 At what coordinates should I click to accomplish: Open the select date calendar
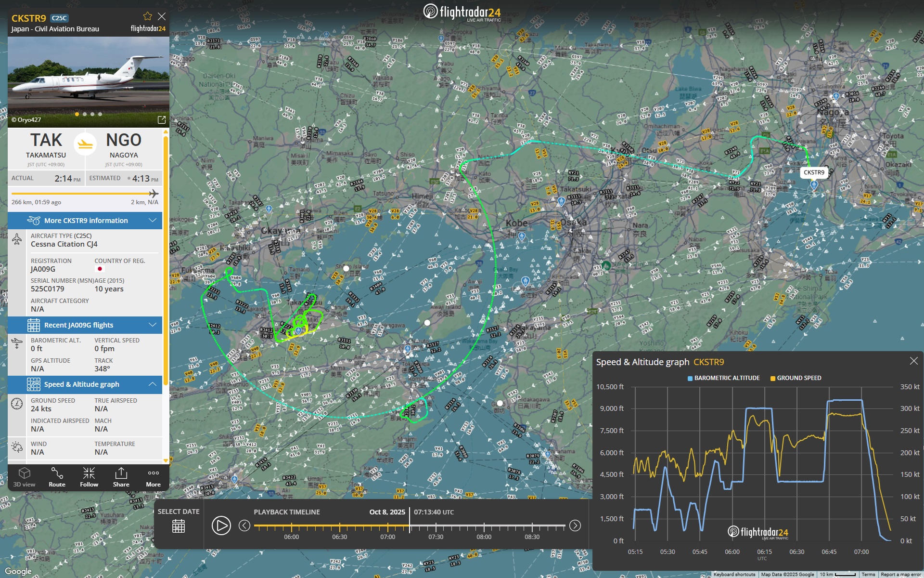(x=179, y=526)
